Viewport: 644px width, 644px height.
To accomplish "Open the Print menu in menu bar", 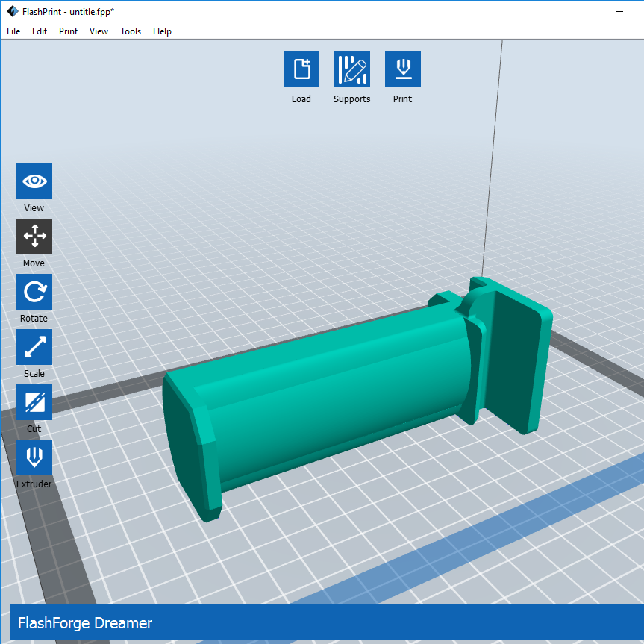I will point(68,31).
